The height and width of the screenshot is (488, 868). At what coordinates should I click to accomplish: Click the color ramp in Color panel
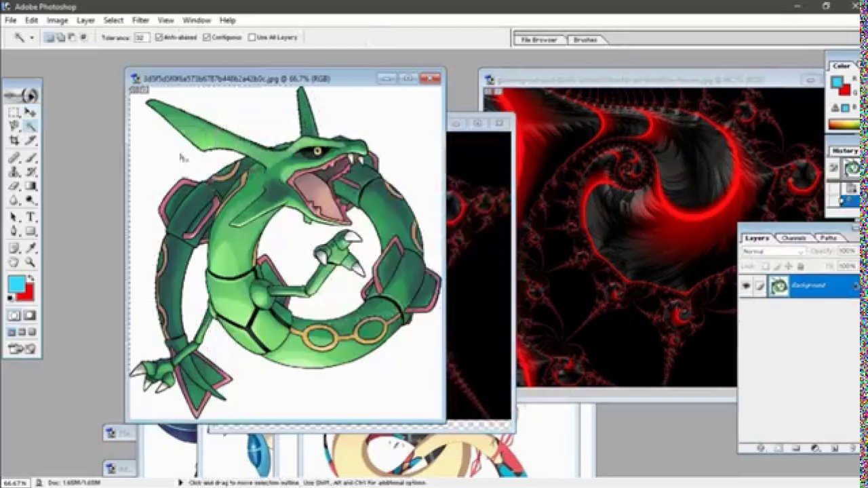(x=844, y=124)
